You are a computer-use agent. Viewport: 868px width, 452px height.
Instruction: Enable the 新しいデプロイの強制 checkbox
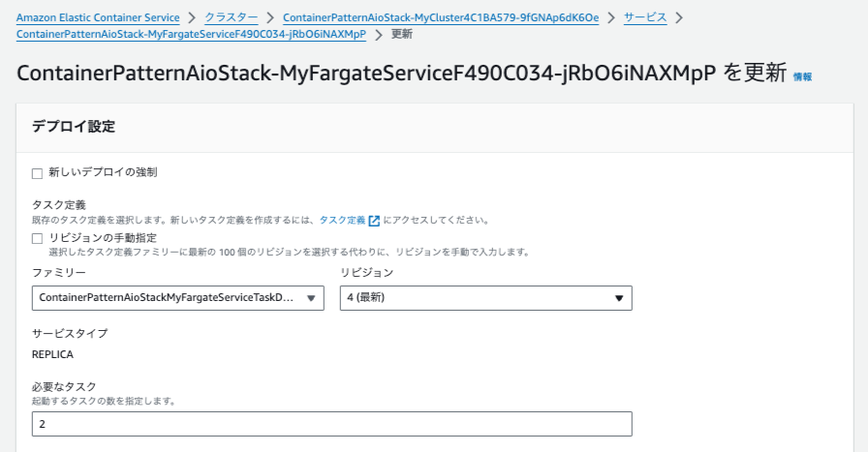click(37, 173)
